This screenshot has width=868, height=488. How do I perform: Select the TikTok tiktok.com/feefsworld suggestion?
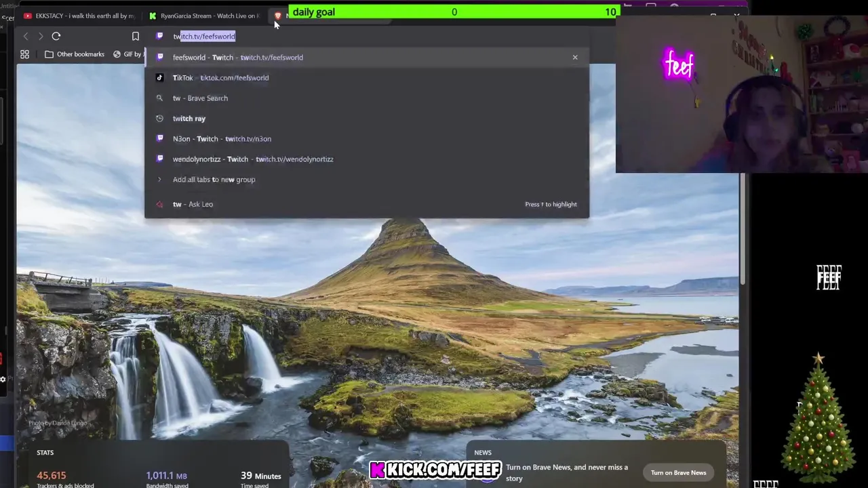366,78
